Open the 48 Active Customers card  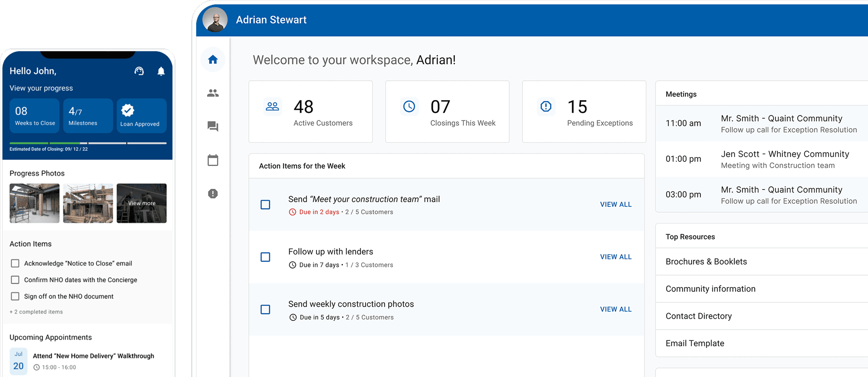coord(311,111)
